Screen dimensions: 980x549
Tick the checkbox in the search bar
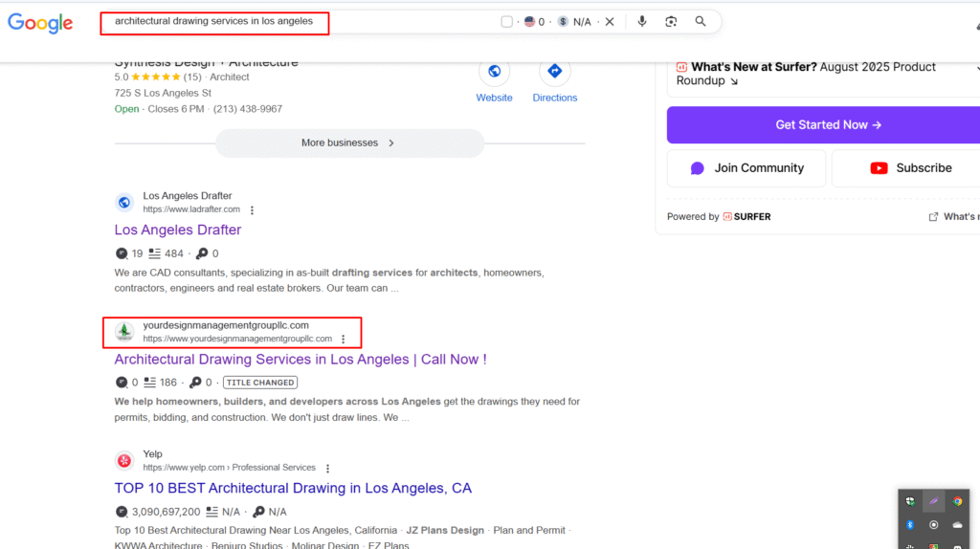tap(507, 22)
